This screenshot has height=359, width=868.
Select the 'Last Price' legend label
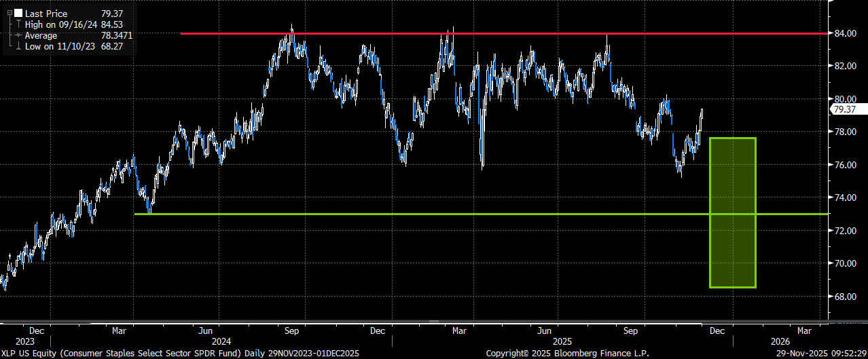pos(45,14)
